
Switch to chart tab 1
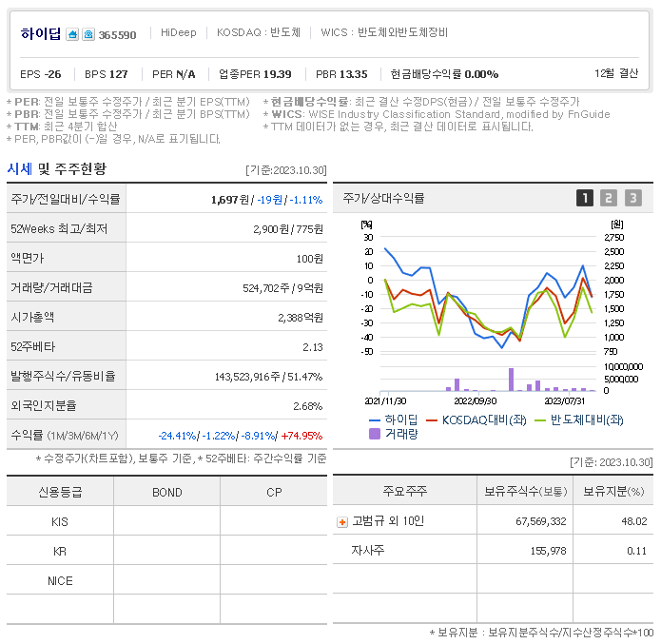pyautogui.click(x=584, y=198)
